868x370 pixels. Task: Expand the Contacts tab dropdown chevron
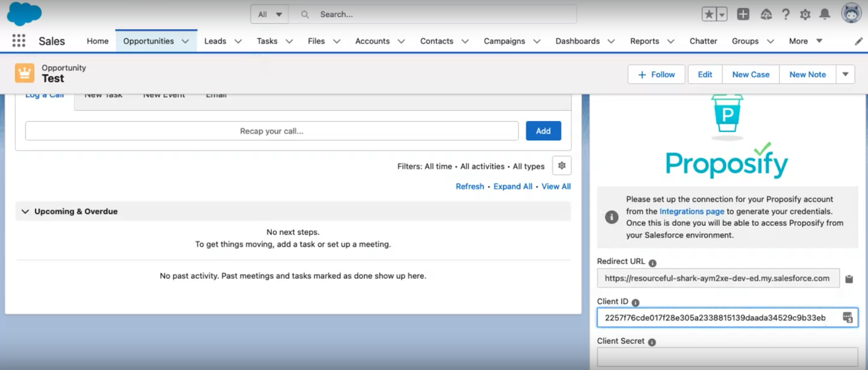point(465,41)
